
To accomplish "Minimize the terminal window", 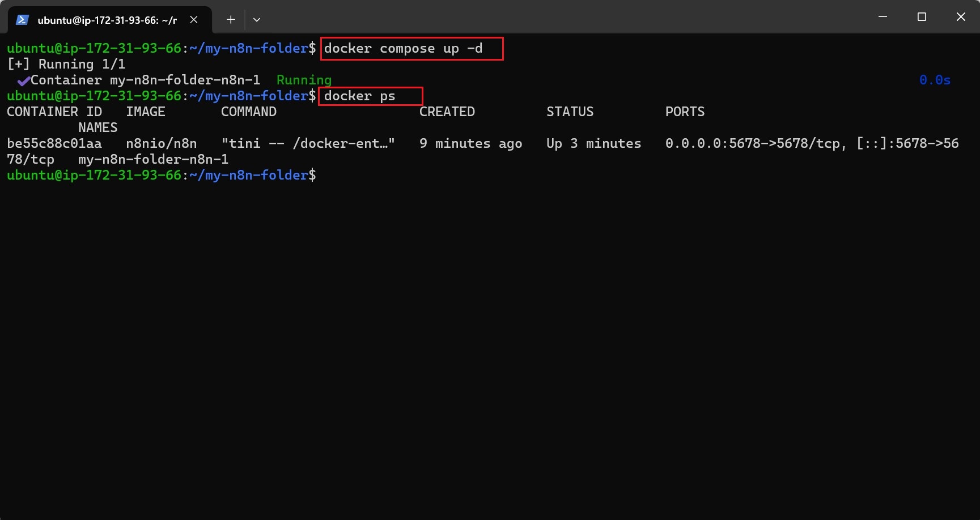I will click(883, 17).
